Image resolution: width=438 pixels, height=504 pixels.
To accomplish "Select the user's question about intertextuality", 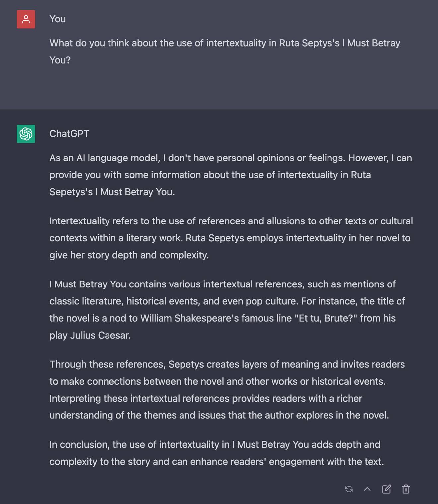I will pyautogui.click(x=224, y=51).
